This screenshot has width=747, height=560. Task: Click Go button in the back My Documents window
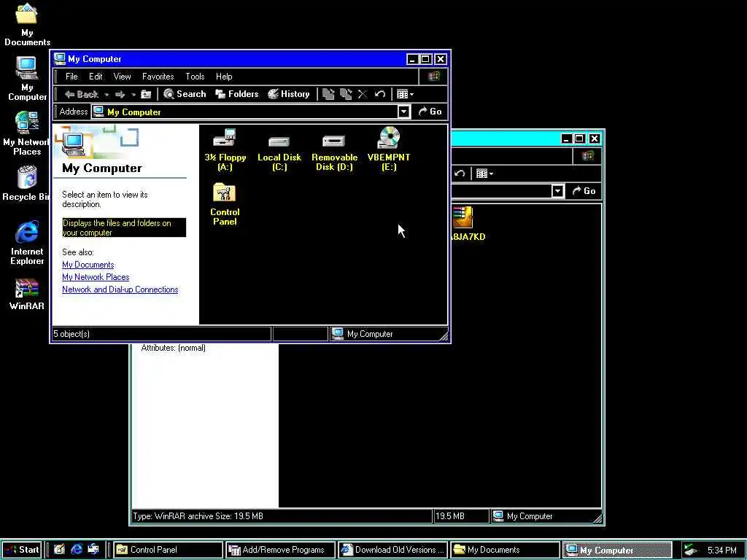click(584, 191)
